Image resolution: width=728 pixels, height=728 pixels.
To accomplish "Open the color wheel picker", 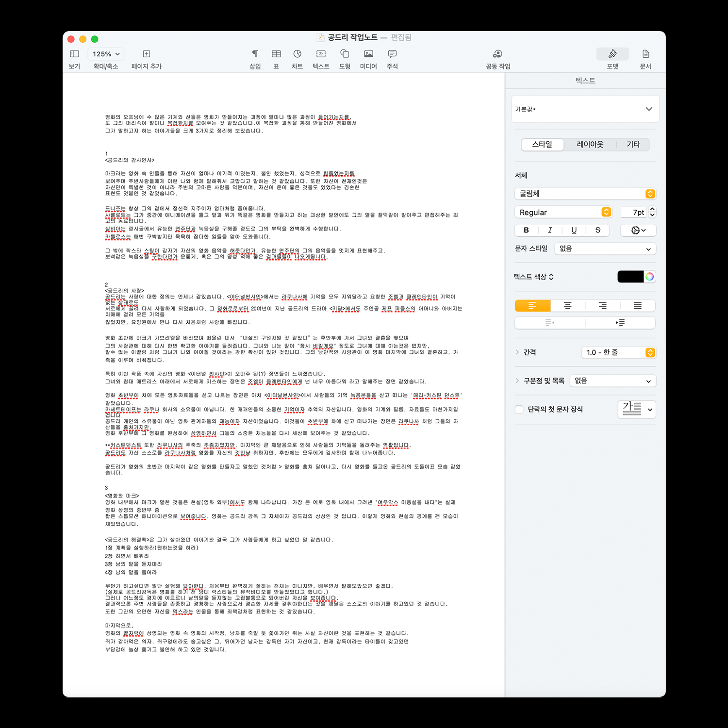I will (650, 277).
